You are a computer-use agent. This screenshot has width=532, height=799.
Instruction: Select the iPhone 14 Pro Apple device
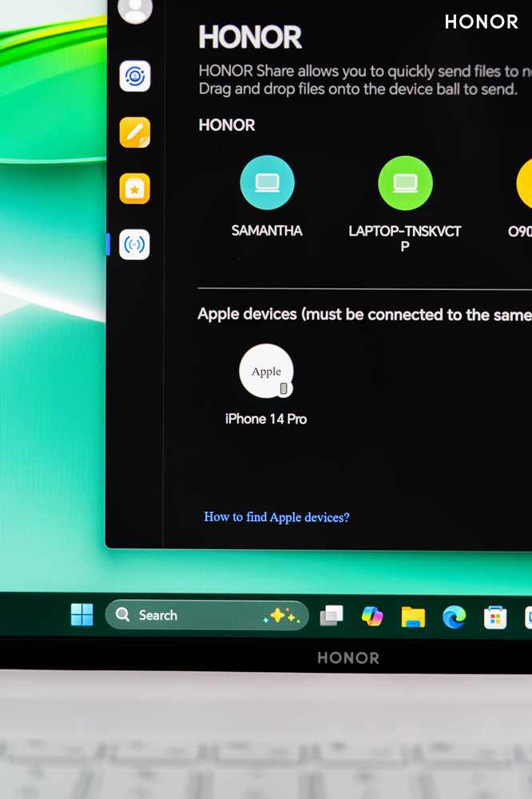(x=266, y=371)
